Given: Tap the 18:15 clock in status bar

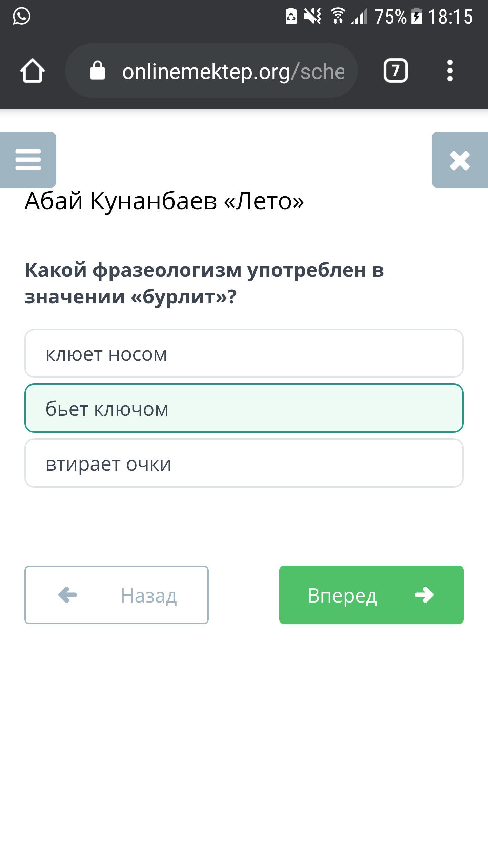Looking at the screenshot, I should 450,16.
